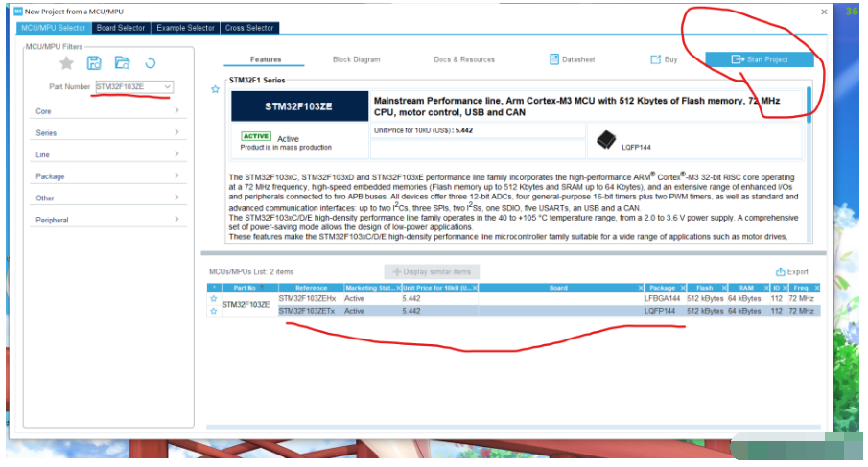The image size is (868, 467).
Task: Open the Datasheet button
Action: pyautogui.click(x=573, y=59)
